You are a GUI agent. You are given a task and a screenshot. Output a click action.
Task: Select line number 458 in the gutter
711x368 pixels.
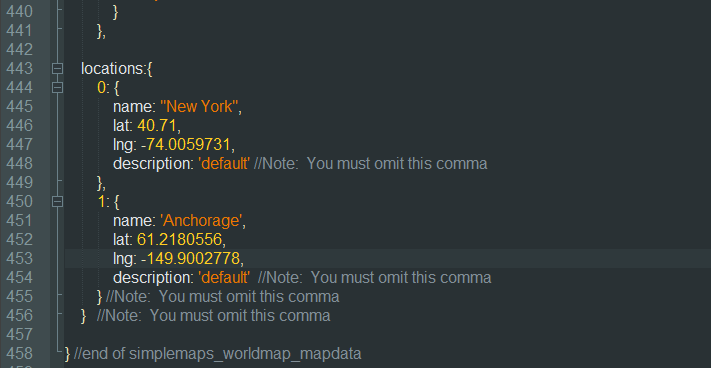[19, 353]
